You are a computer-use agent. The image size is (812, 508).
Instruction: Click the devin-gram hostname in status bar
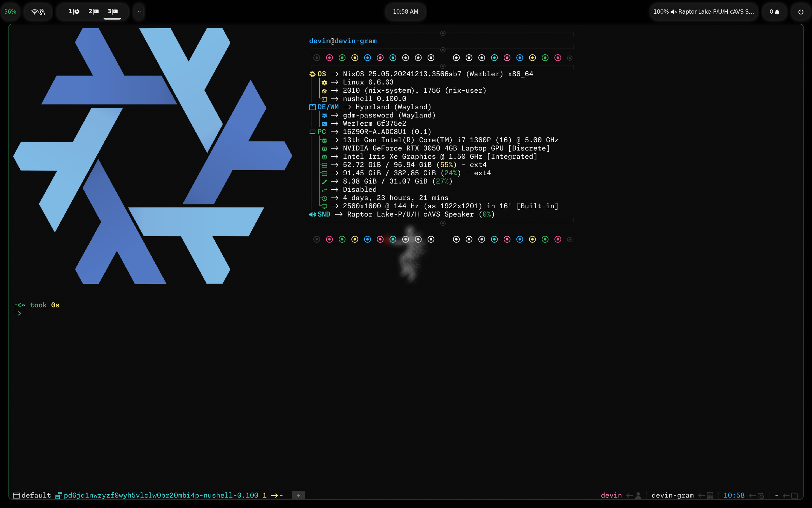pos(672,495)
